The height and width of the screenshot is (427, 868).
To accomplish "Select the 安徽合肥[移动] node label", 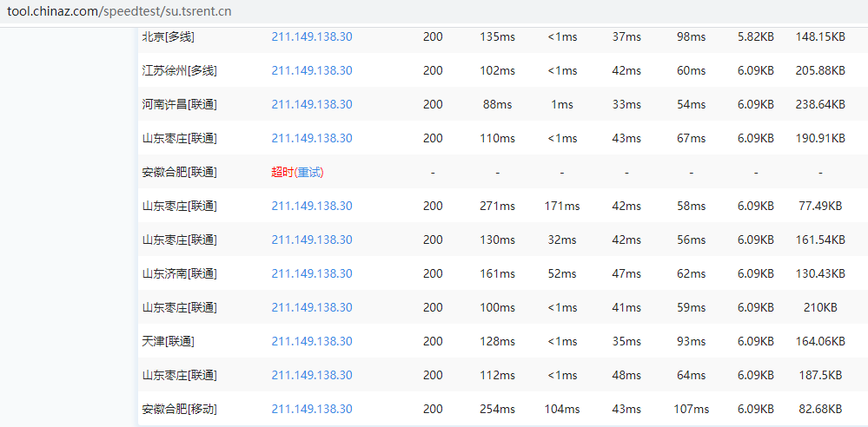I will coord(180,409).
